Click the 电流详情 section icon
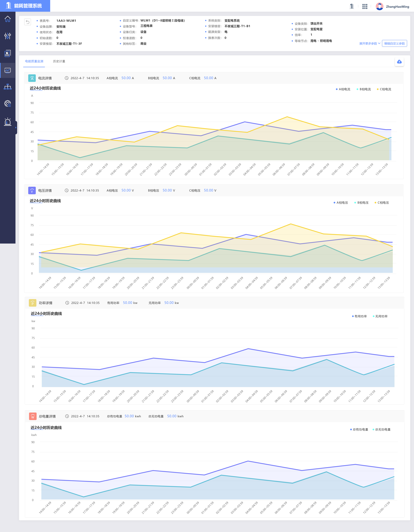 coord(32,78)
